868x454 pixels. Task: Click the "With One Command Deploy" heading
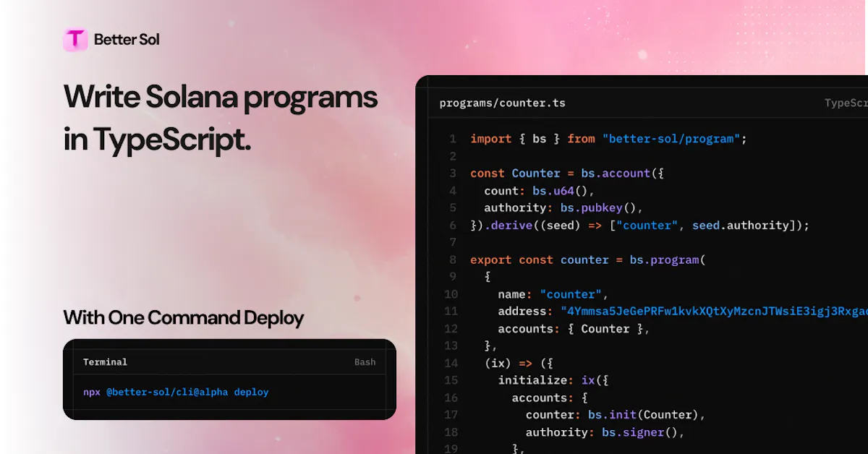[184, 317]
